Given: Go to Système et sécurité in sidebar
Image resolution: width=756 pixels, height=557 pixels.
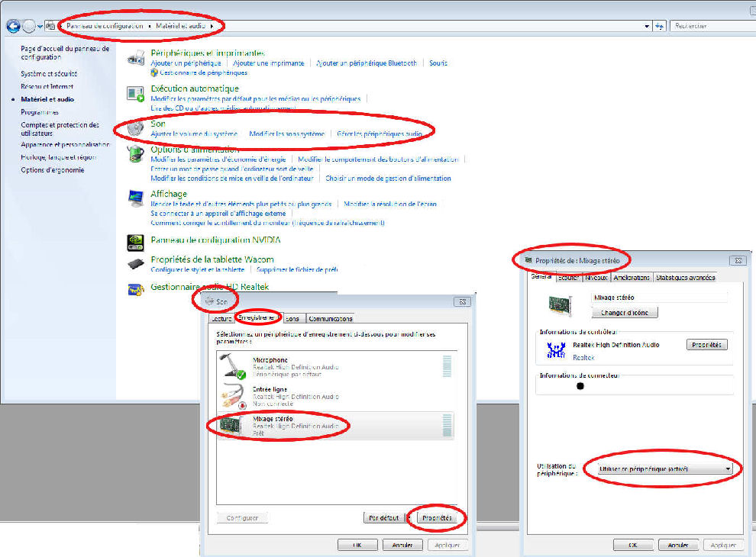Looking at the screenshot, I should click(49, 74).
